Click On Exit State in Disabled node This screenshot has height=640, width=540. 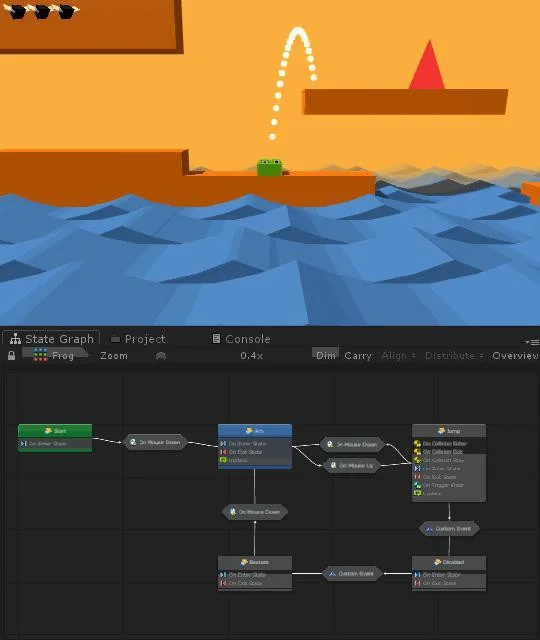440,583
